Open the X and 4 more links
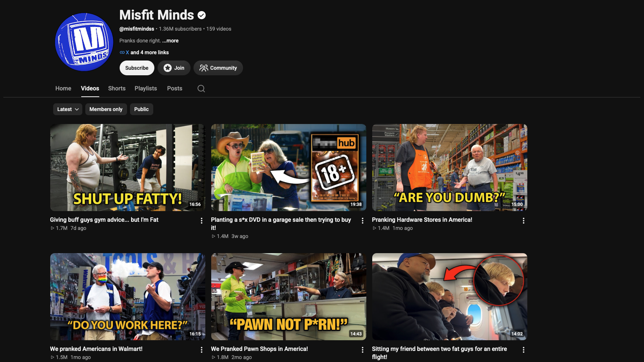 point(147,52)
